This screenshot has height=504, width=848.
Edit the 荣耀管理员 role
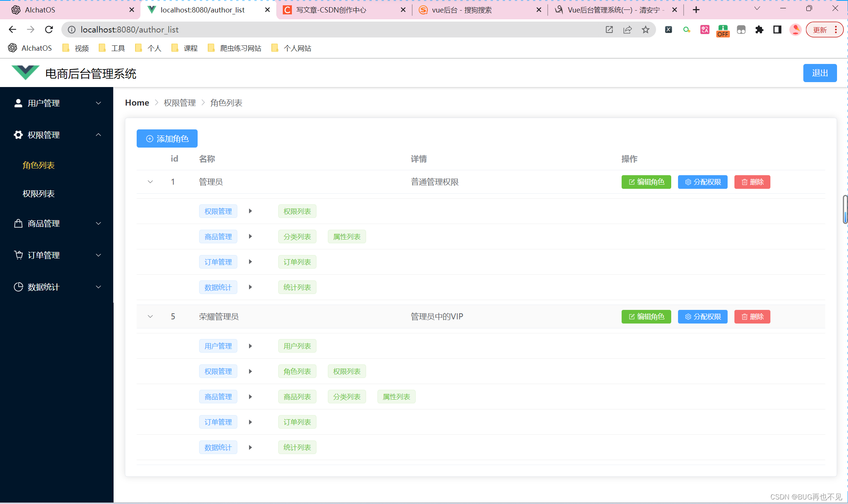(x=646, y=317)
